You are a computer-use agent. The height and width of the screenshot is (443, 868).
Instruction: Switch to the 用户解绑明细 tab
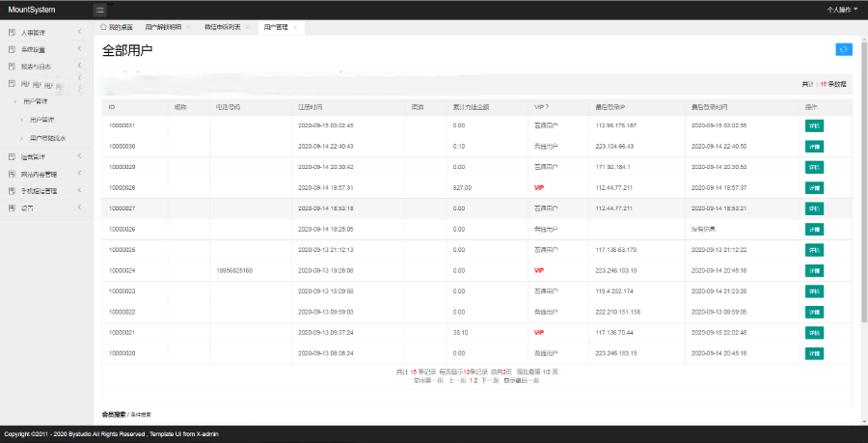[x=162, y=28]
